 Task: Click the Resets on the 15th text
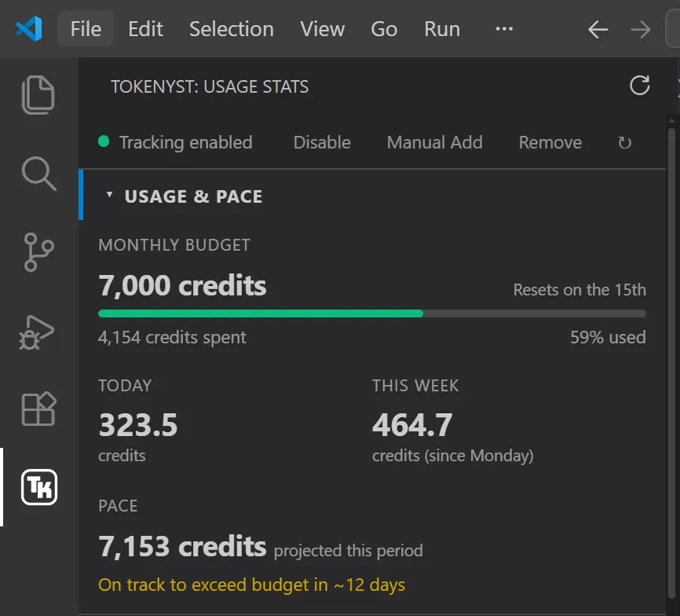579,289
